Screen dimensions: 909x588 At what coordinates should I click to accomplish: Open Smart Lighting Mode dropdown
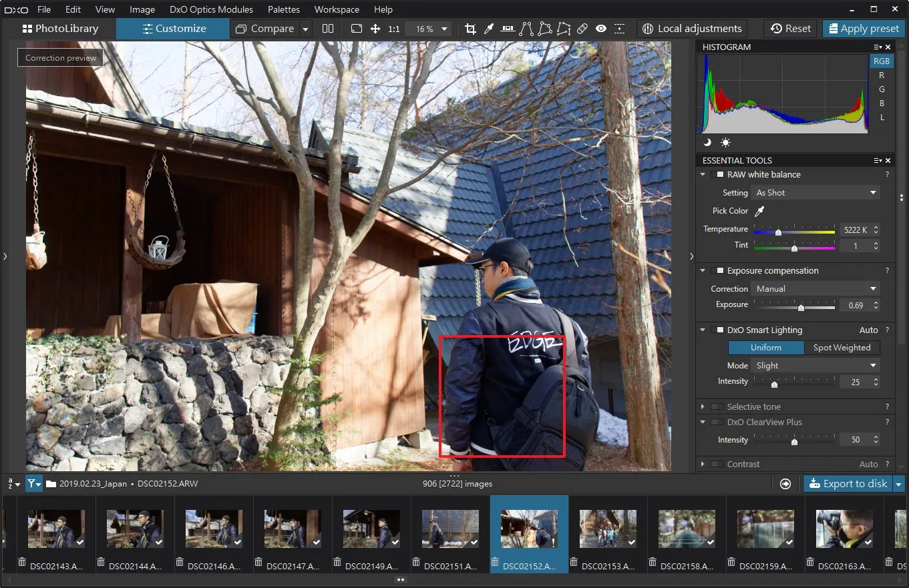click(x=815, y=366)
